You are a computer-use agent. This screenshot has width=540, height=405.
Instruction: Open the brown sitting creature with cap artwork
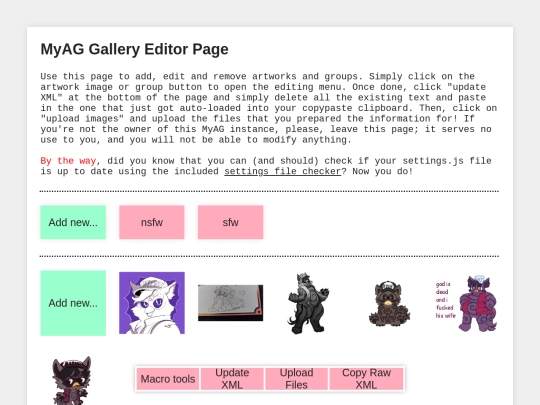389,304
